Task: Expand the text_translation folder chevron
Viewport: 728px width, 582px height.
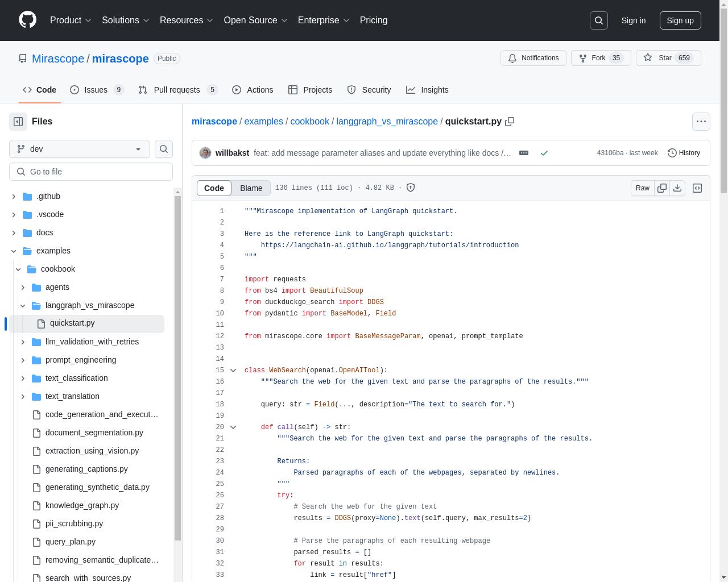Action: coord(23,396)
